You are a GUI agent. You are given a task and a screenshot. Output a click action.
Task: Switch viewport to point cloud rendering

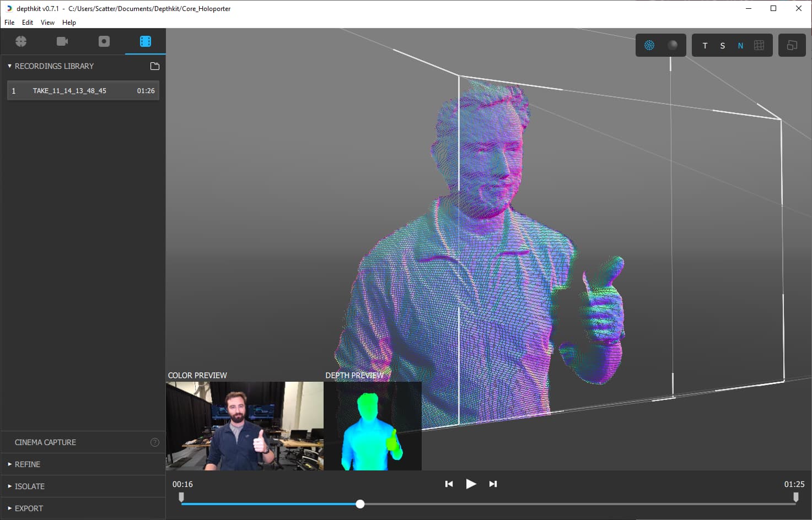(x=649, y=45)
